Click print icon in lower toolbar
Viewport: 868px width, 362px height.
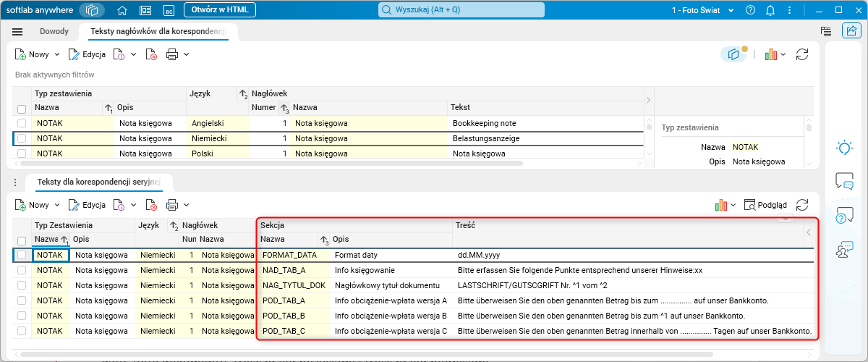(172, 205)
